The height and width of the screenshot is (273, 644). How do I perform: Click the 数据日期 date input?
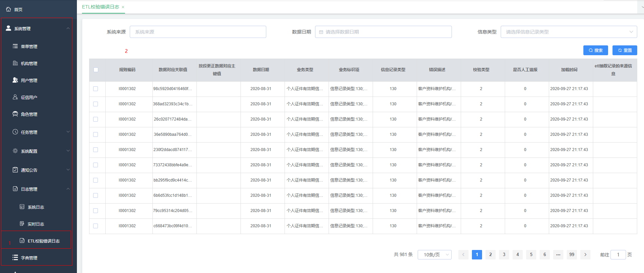383,32
